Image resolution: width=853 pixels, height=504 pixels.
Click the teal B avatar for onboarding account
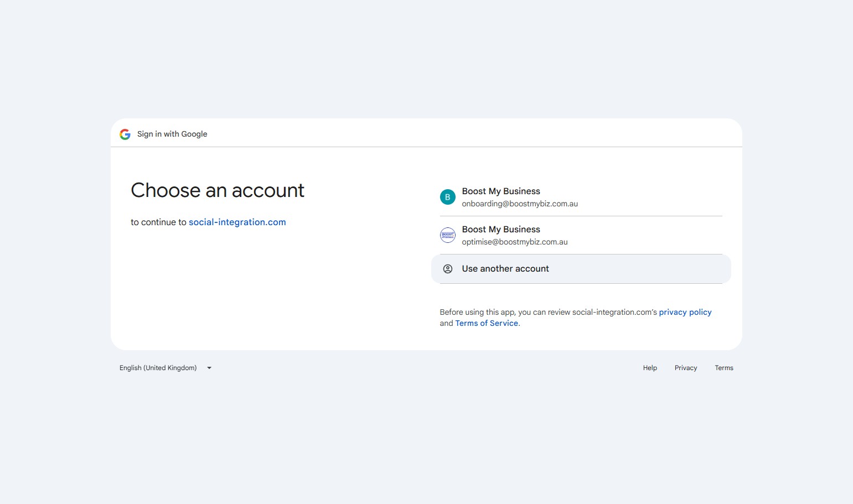click(447, 197)
